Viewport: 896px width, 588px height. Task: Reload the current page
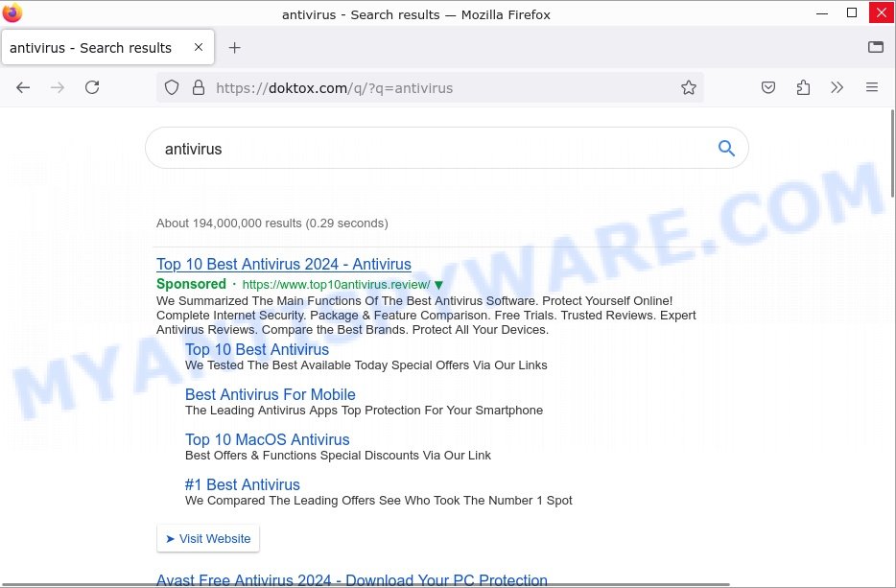pos(92,87)
